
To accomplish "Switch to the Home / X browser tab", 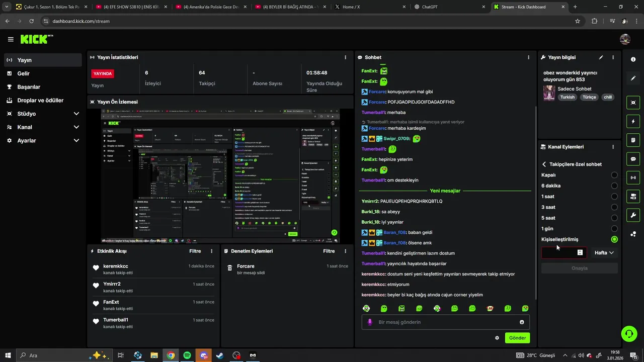I will pyautogui.click(x=369, y=7).
